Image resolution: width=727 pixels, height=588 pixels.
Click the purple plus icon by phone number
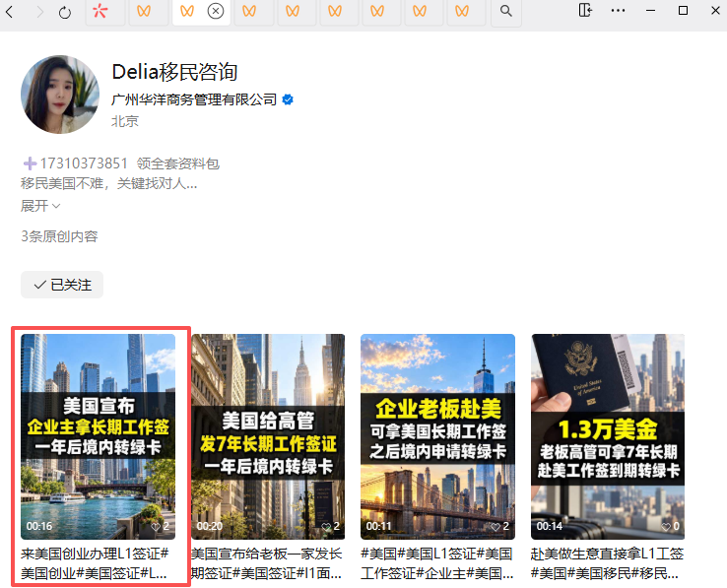(x=30, y=163)
